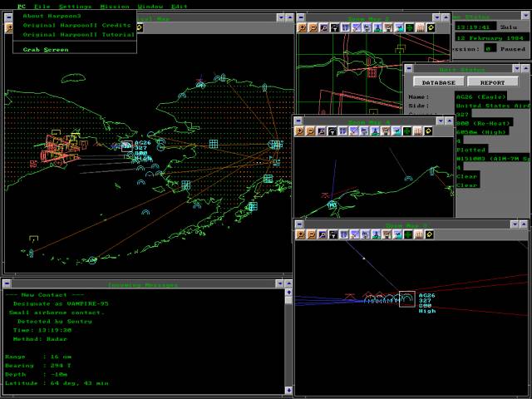Open the Settings menu
532x399 pixels.
75,7
